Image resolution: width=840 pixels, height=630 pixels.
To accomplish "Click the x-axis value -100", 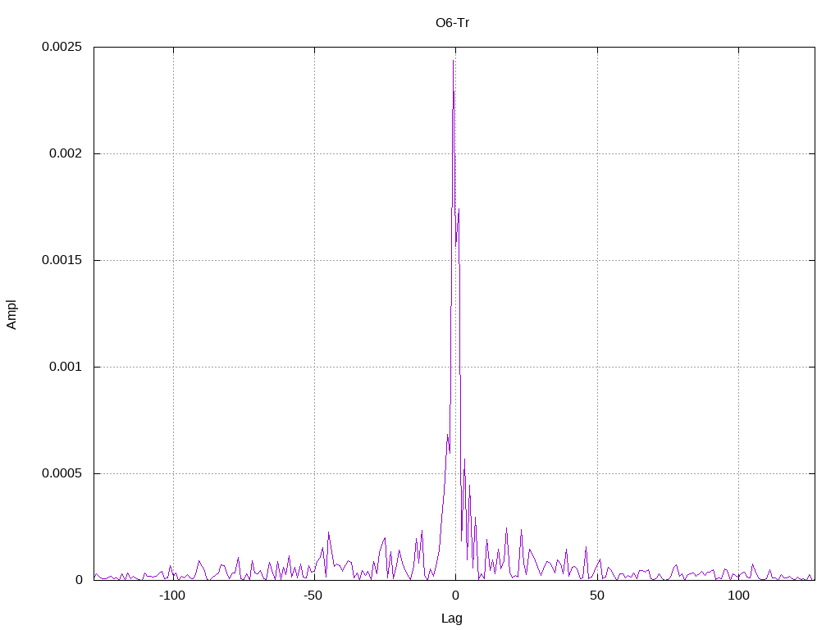I will click(172, 596).
